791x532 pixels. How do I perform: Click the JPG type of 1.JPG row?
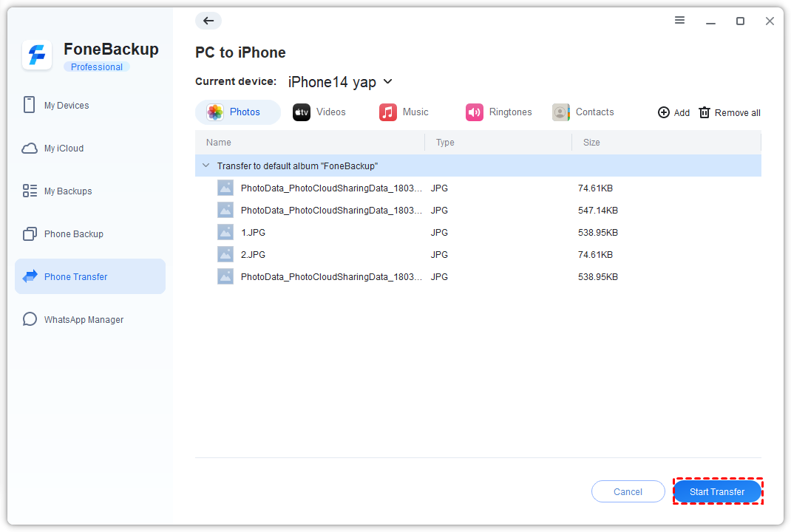(x=439, y=233)
